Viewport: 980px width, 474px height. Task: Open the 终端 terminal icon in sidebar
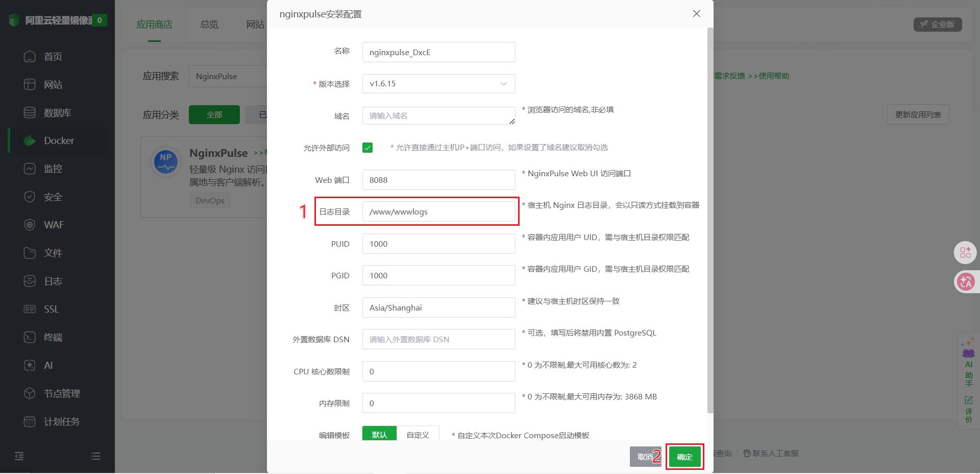[x=30, y=337]
